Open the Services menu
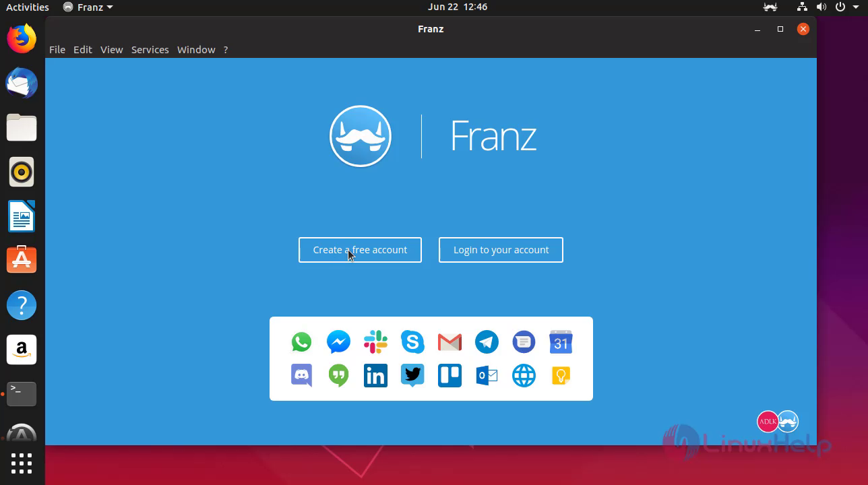This screenshot has height=485, width=868. pos(150,50)
